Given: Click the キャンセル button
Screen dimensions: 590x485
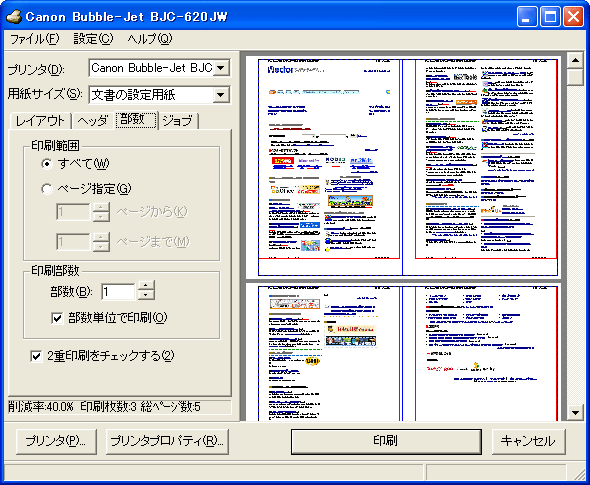Looking at the screenshot, I should click(x=528, y=441).
